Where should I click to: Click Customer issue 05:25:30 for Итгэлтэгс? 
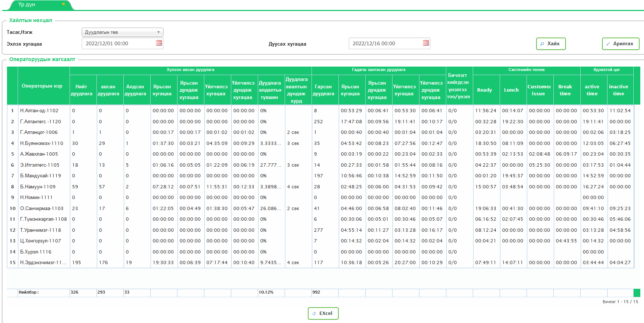tap(539, 165)
